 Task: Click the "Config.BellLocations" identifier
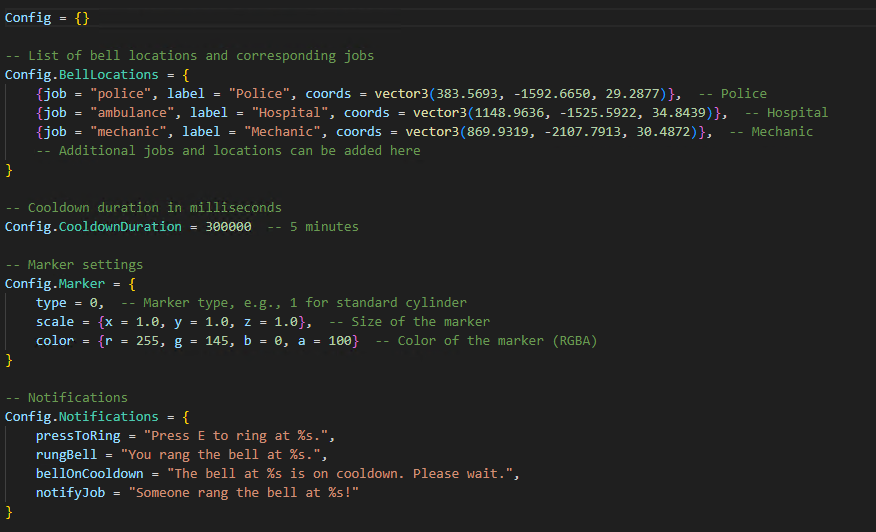(82, 75)
